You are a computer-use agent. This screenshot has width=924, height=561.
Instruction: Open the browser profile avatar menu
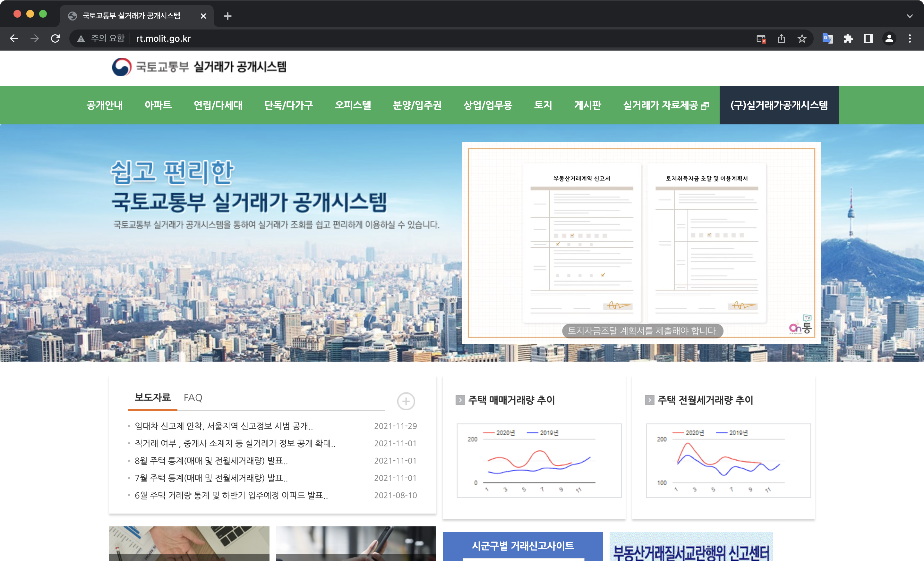pyautogui.click(x=889, y=38)
